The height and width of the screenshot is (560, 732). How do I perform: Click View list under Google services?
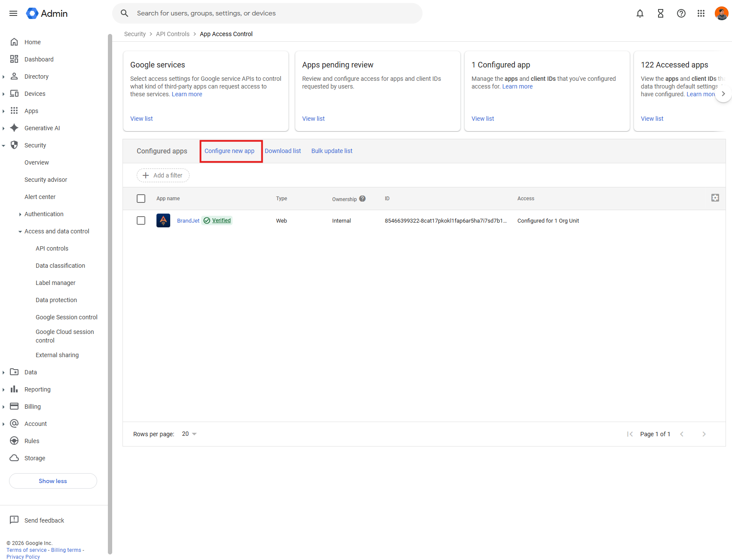click(141, 119)
